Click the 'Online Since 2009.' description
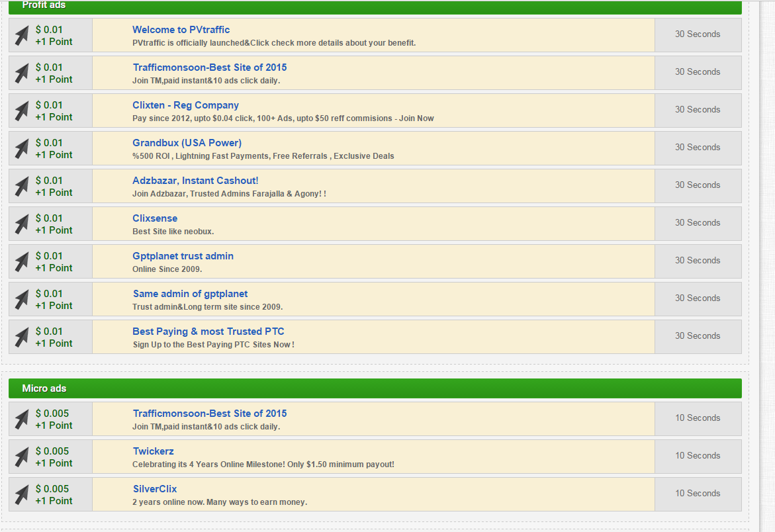Image resolution: width=775 pixels, height=532 pixels. point(167,269)
